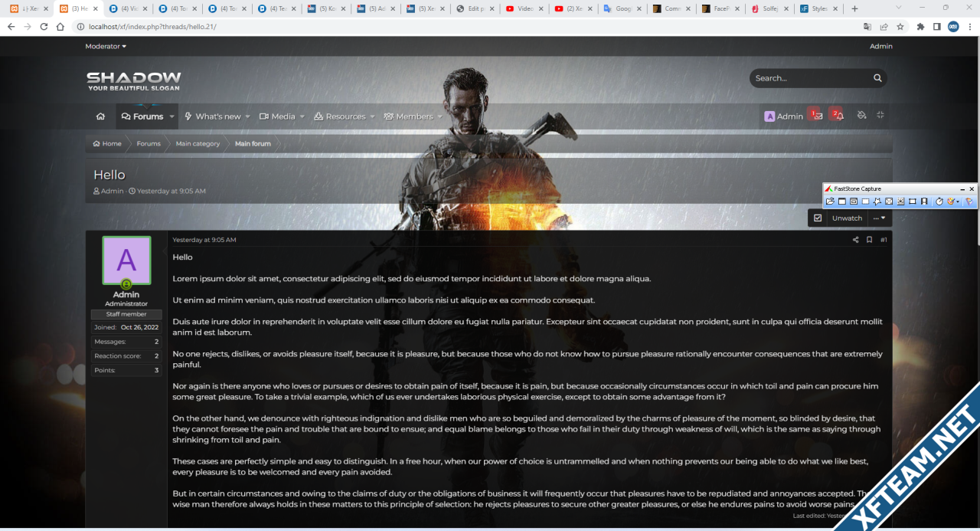The height and width of the screenshot is (531, 980).
Task: Click the Main forum breadcrumb link
Action: (253, 143)
